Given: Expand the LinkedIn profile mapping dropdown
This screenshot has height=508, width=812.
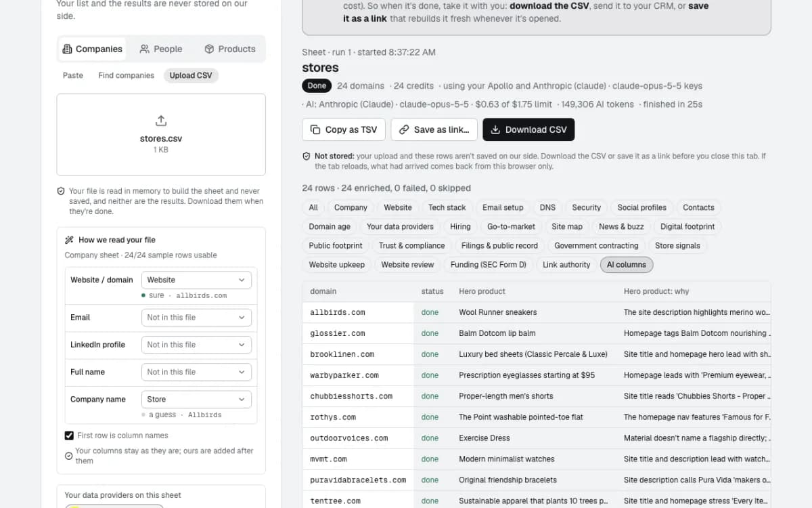Looking at the screenshot, I should point(196,345).
